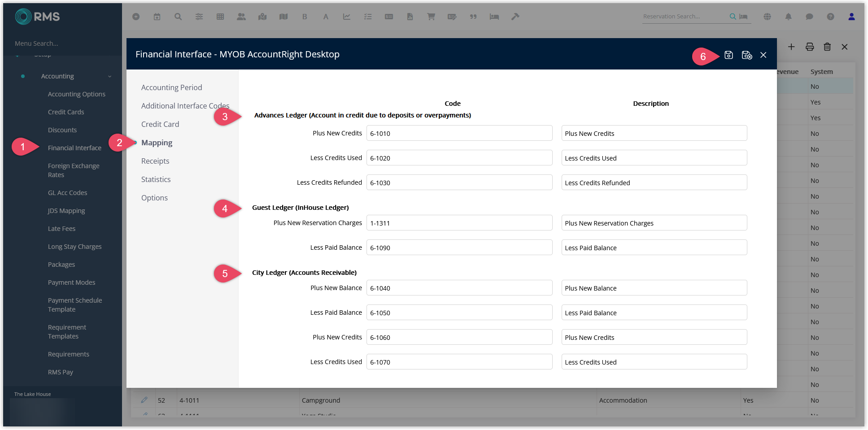Edit row 52 Campground pencil icon
868x430 pixels.
(x=144, y=400)
